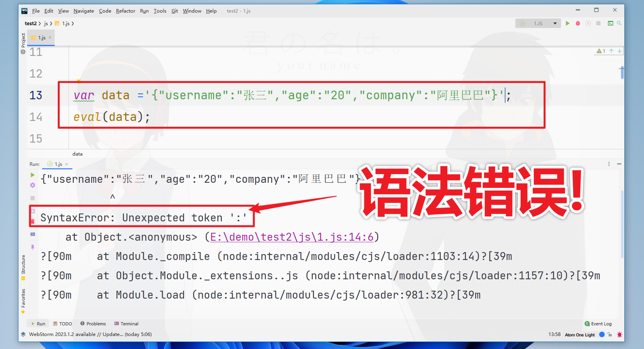
Task: Open Run panel options three-dot menu
Action: (x=609, y=164)
